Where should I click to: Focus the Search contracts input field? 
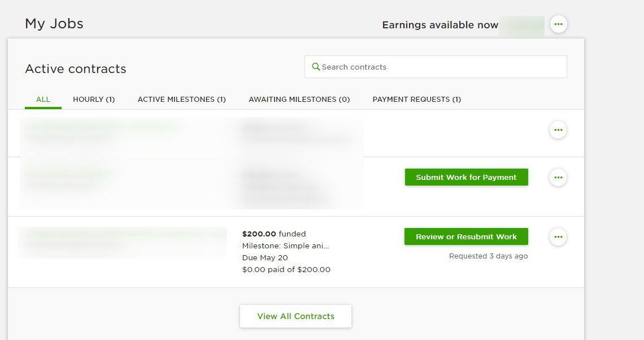click(x=436, y=67)
